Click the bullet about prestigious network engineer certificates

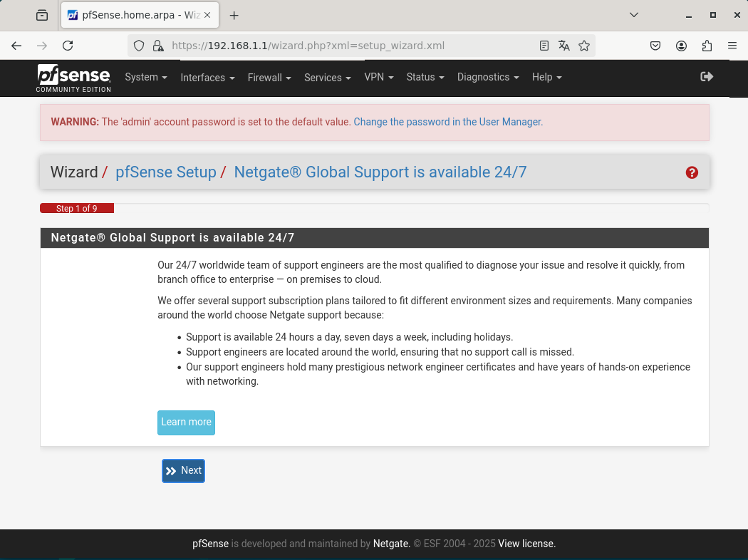(x=438, y=374)
